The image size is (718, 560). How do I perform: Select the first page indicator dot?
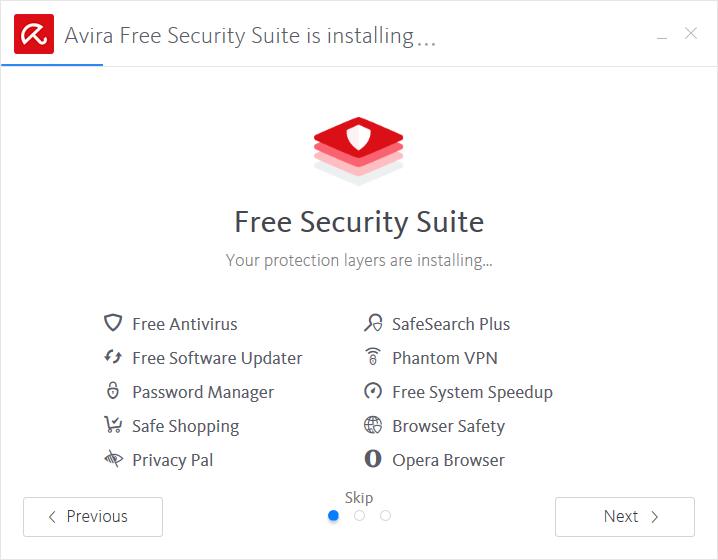click(333, 516)
